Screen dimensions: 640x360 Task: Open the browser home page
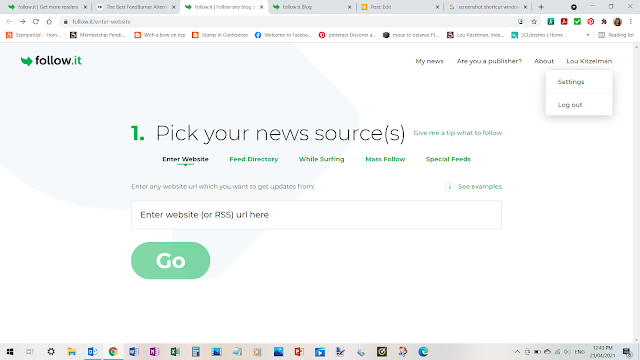pos(49,22)
